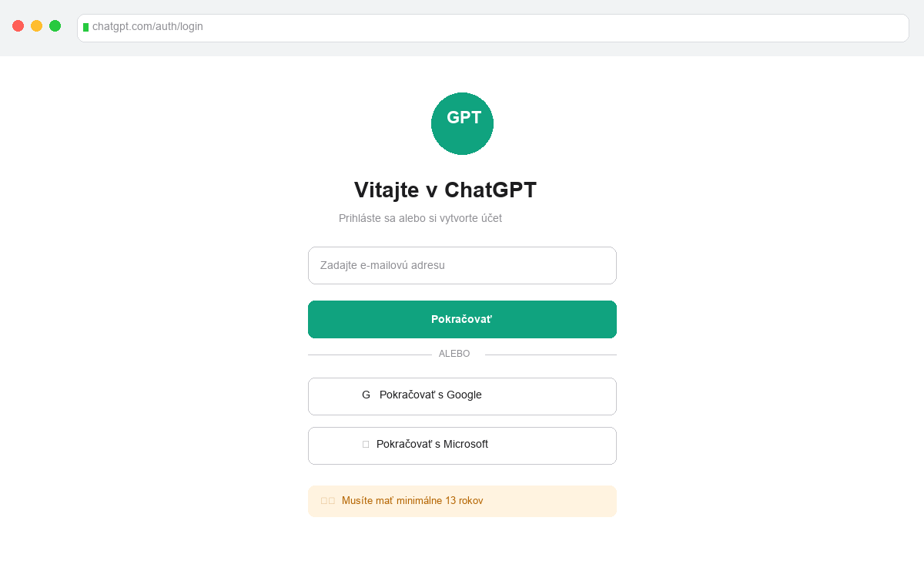Click the green GPT logo icon

[x=462, y=123]
